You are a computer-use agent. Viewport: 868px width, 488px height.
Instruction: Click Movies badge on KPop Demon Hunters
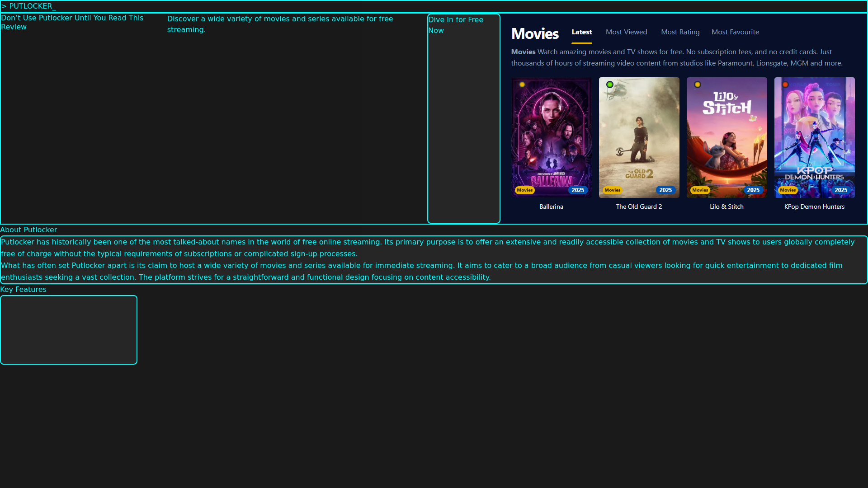788,190
